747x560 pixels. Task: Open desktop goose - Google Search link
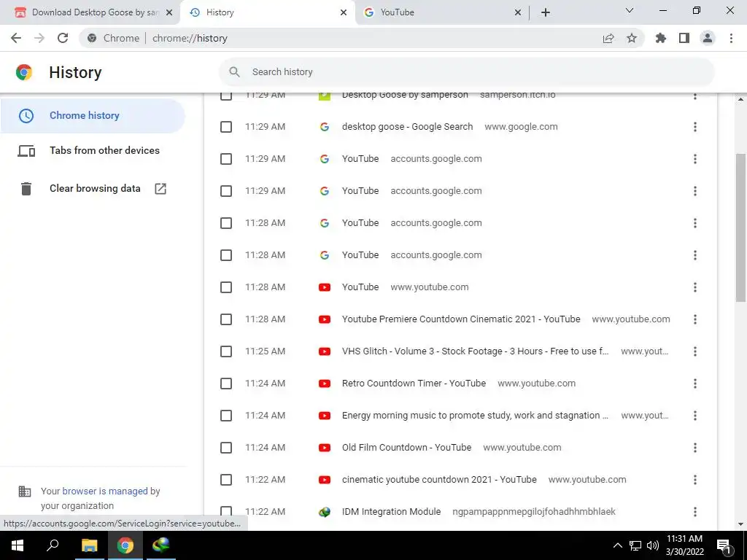(407, 127)
